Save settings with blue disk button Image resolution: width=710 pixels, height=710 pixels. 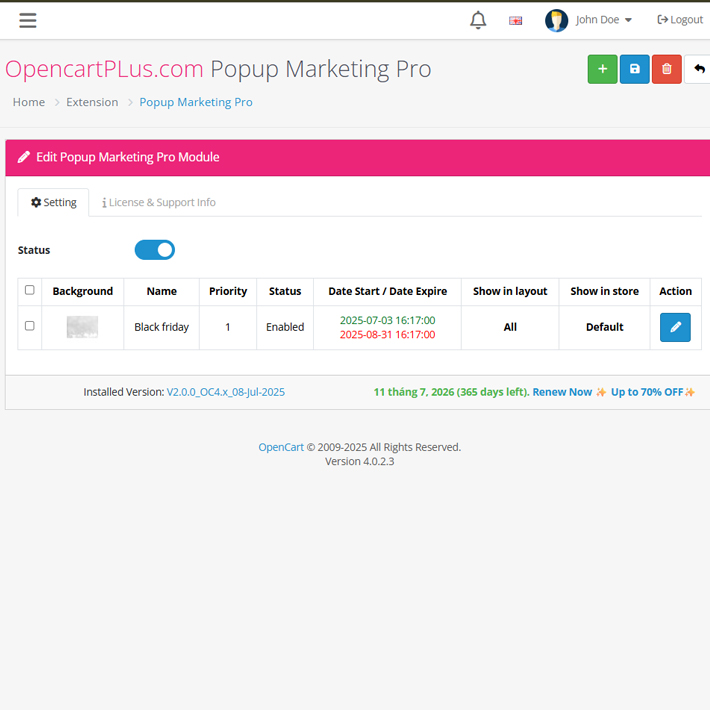(x=634, y=69)
